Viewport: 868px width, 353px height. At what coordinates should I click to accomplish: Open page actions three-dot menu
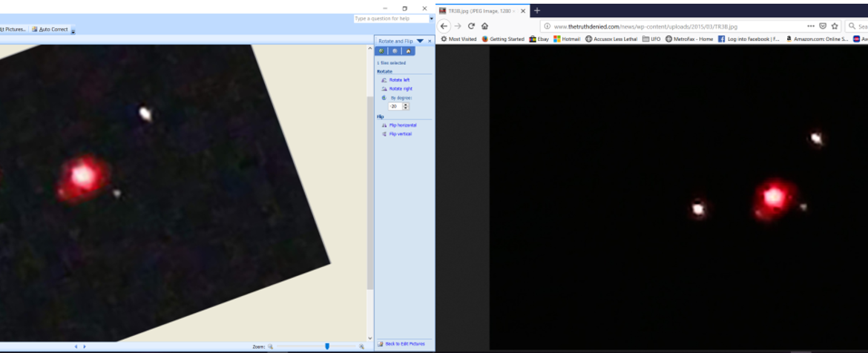(x=810, y=26)
